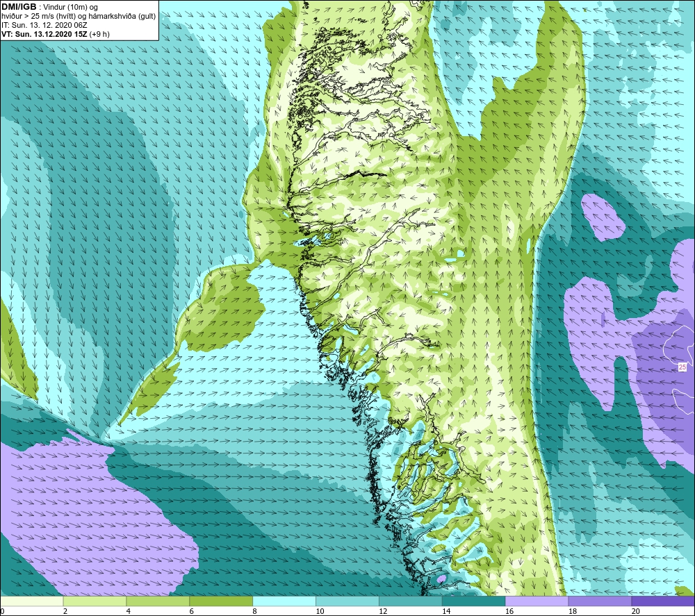Click the legend swatch between 16 and 18
Viewport: 695px width, 616px height.
pos(537,601)
